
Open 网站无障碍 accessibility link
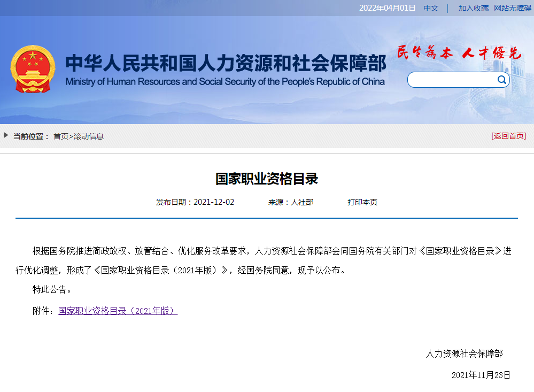coord(513,8)
